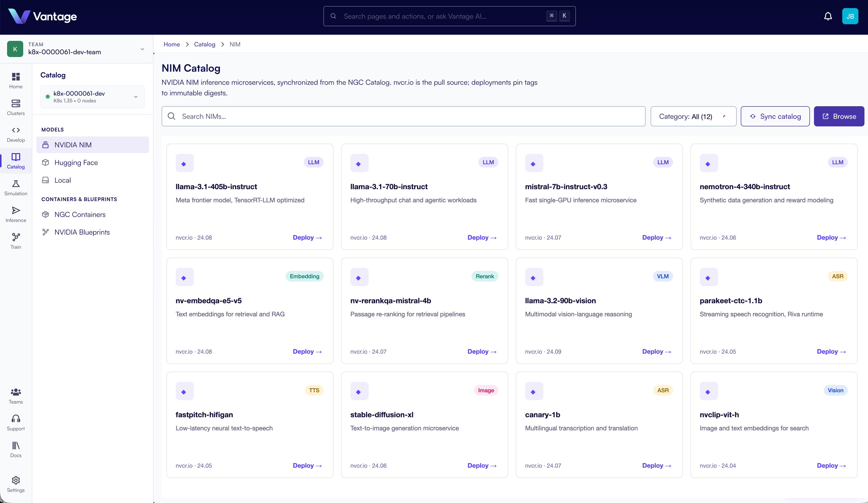Image resolution: width=868 pixels, height=503 pixels.
Task: Expand the team switcher k8x-0000061-dev-team
Action: pyautogui.click(x=76, y=49)
